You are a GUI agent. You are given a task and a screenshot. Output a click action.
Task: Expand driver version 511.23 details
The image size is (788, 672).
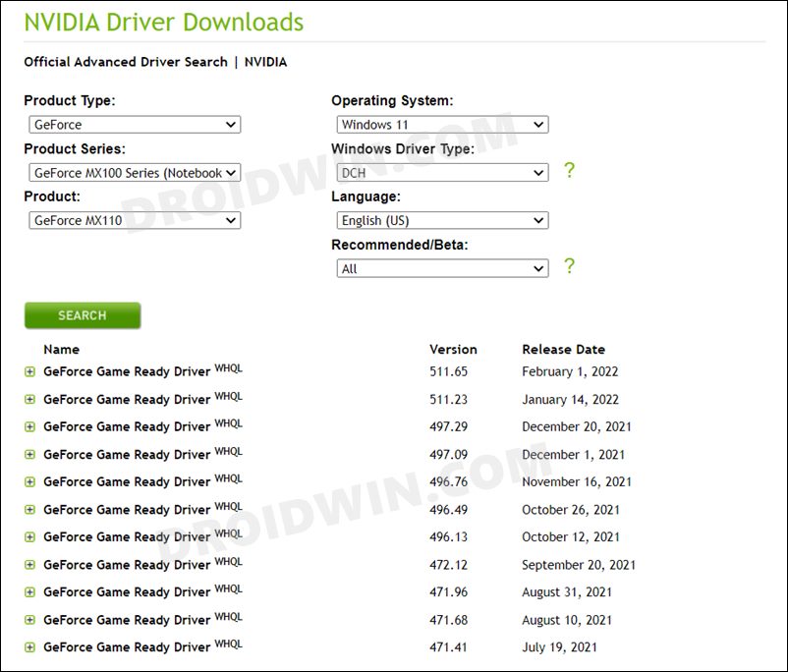pyautogui.click(x=30, y=400)
